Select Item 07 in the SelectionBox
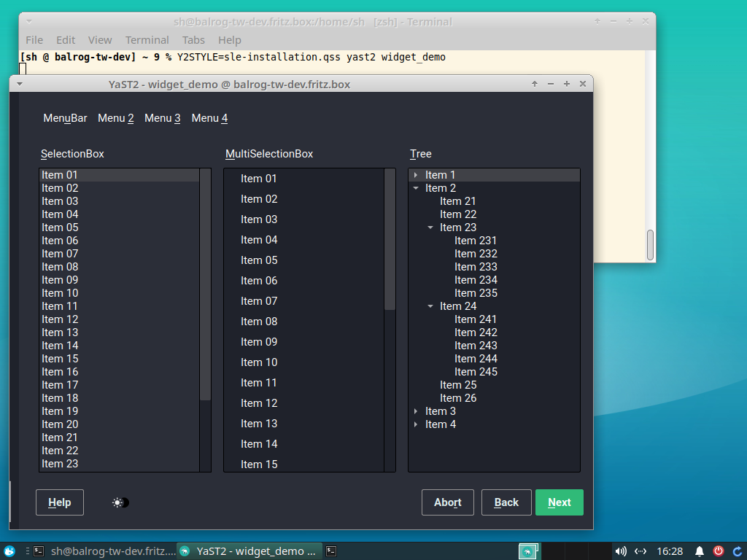 click(119, 254)
